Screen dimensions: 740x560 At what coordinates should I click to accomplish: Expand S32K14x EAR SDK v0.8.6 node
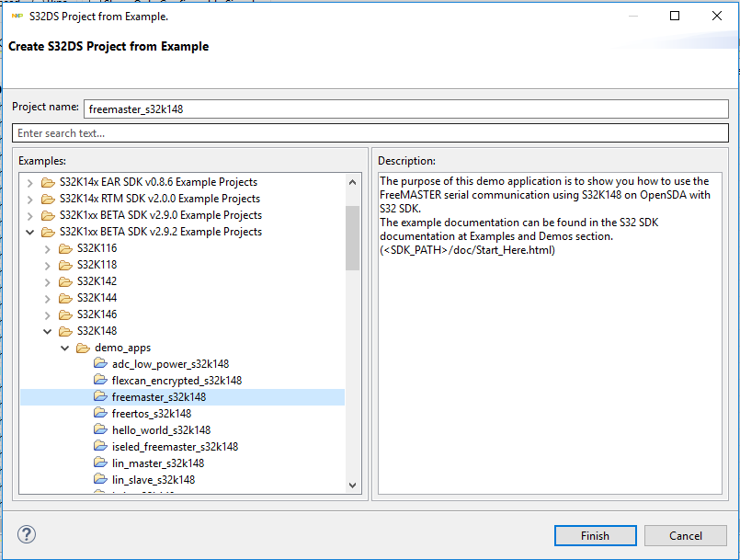pos(30,183)
